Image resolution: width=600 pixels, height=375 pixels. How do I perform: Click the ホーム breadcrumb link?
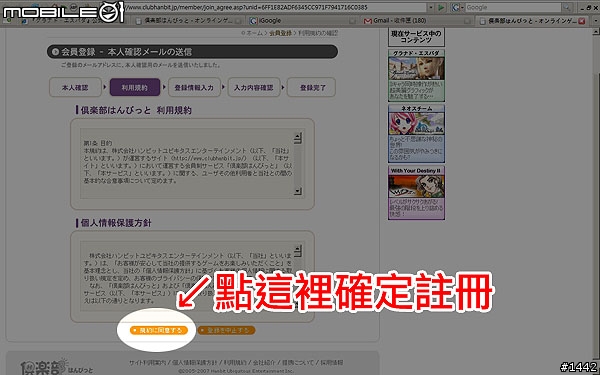pos(254,33)
